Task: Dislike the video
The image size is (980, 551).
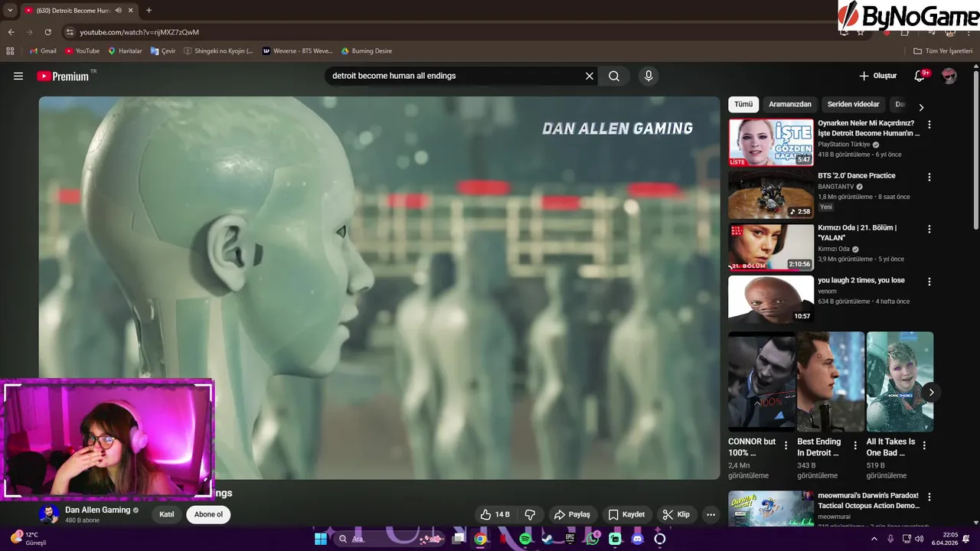Action: [x=530, y=514]
